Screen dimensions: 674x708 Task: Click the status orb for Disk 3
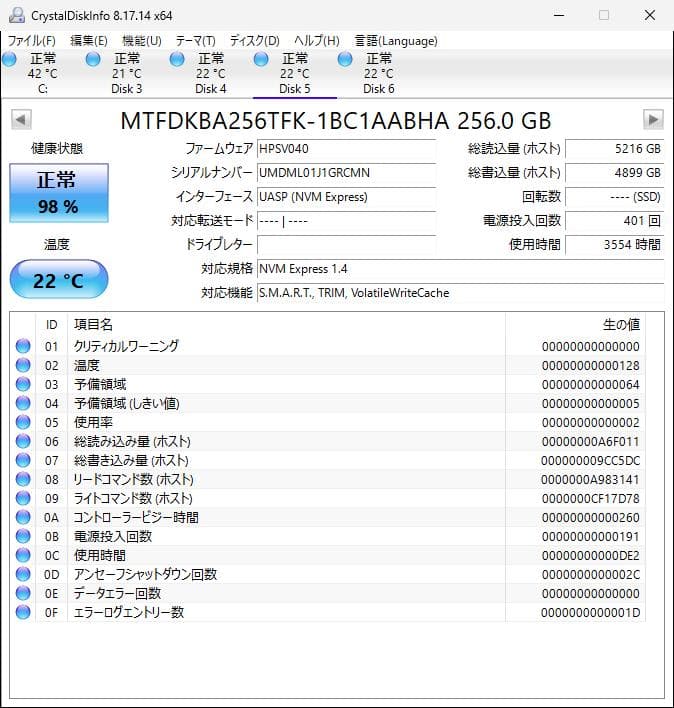93,59
